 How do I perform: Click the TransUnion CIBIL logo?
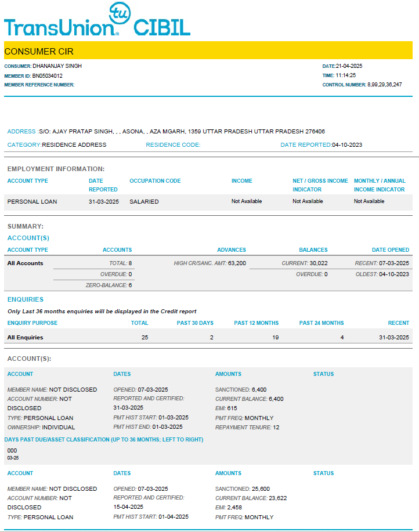click(97, 19)
